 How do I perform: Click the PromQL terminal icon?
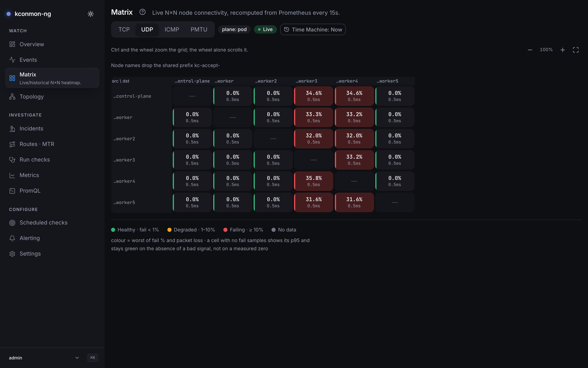[12, 191]
